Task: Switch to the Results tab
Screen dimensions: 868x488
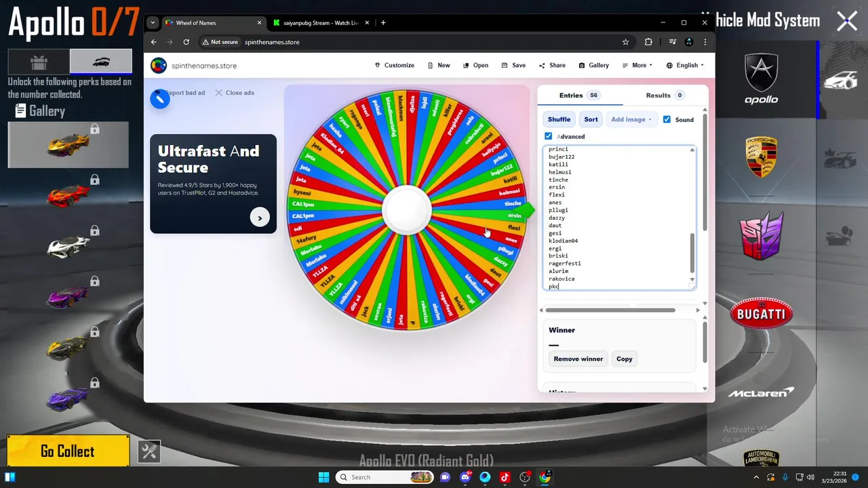Action: pos(664,96)
